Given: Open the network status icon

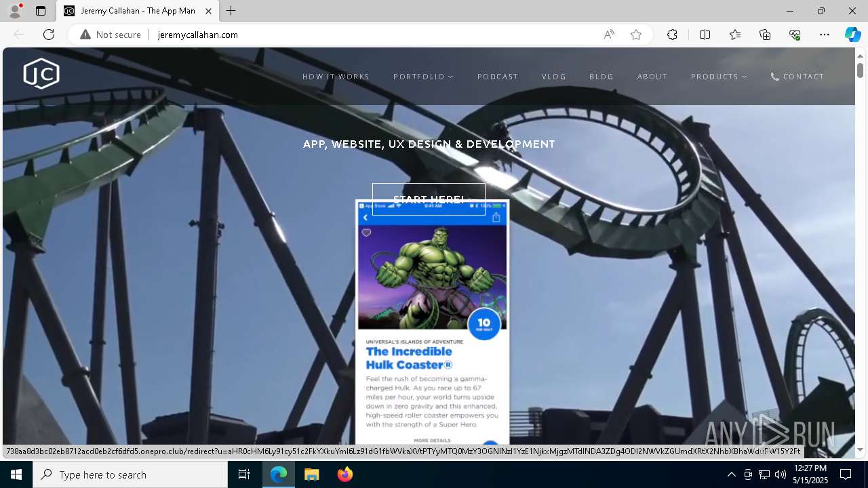Looking at the screenshot, I should point(764,474).
